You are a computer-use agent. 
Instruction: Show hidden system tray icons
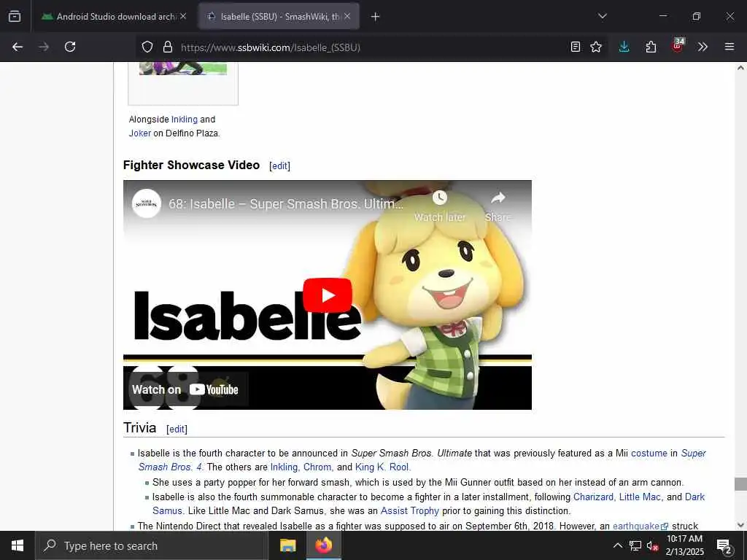click(x=617, y=545)
